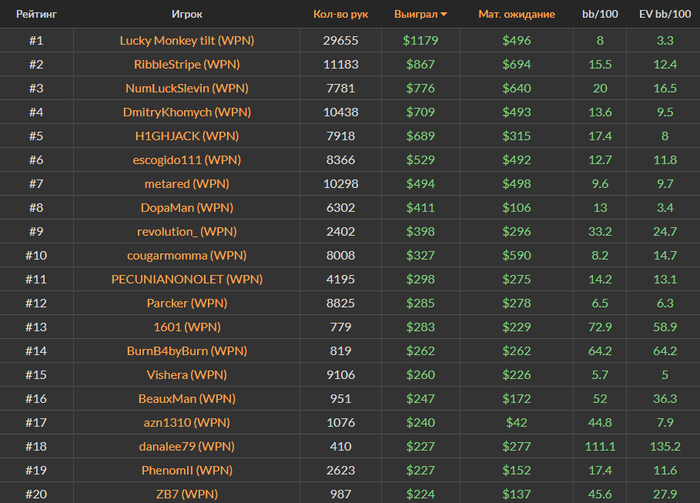Open ZB7 (WPN) player link
The height and width of the screenshot is (503, 700).
tap(187, 494)
